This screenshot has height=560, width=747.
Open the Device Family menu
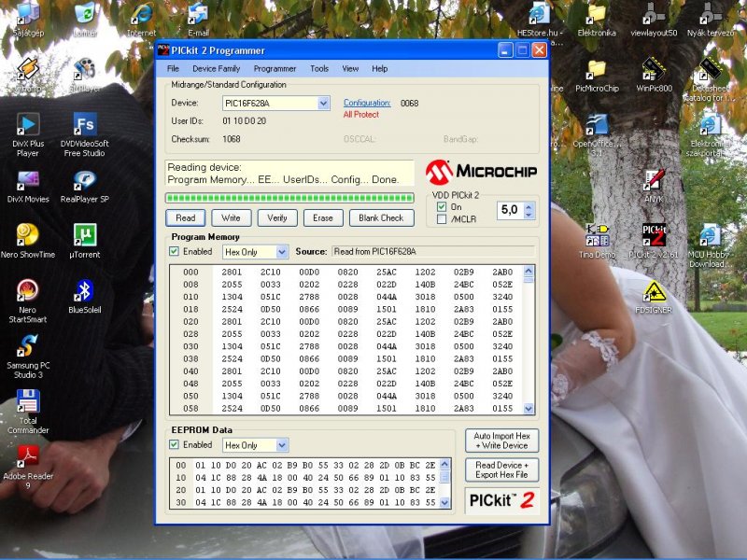click(x=217, y=68)
